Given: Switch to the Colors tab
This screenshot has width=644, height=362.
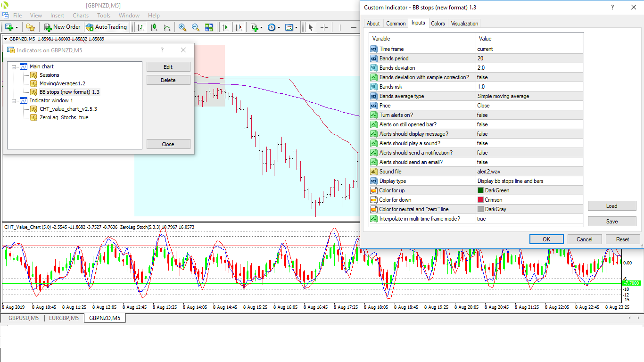Looking at the screenshot, I should pos(438,24).
